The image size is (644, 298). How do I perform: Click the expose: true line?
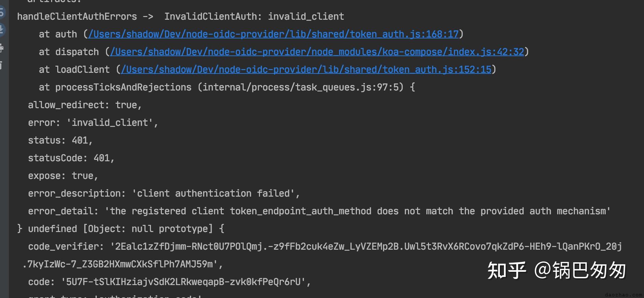(63, 176)
